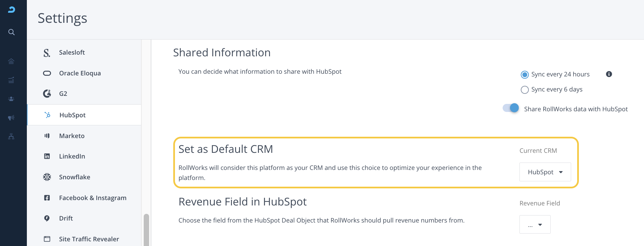Screen dimensions: 644x246
Task: Select Sync every 24 hours option
Action: click(x=524, y=75)
